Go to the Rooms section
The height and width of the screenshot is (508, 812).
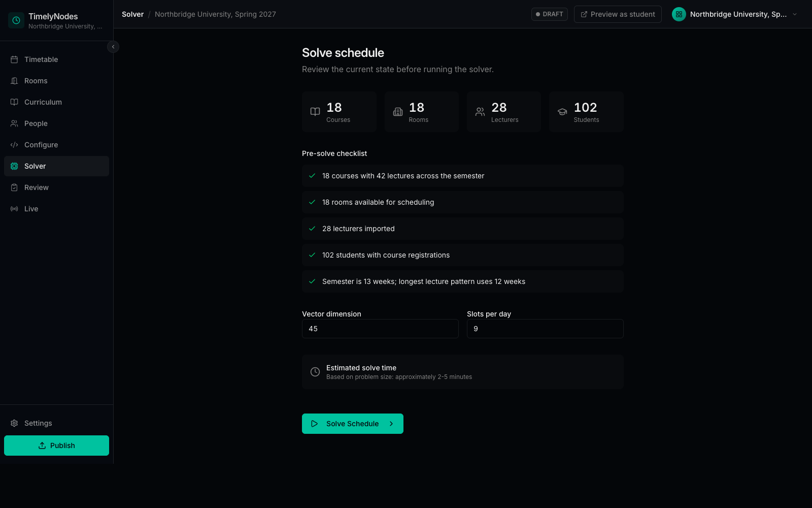[x=56, y=81]
